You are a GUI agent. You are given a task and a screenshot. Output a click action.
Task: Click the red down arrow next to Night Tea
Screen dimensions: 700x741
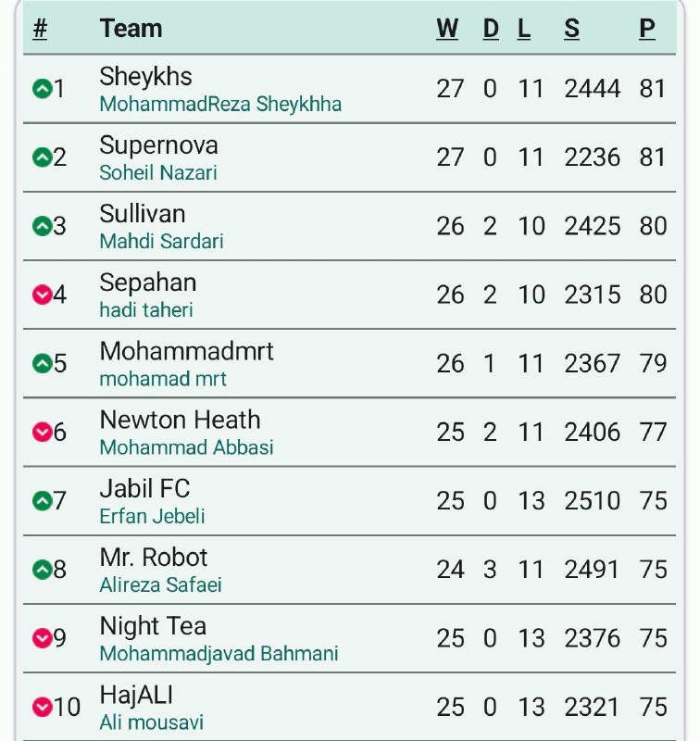pyautogui.click(x=42, y=638)
